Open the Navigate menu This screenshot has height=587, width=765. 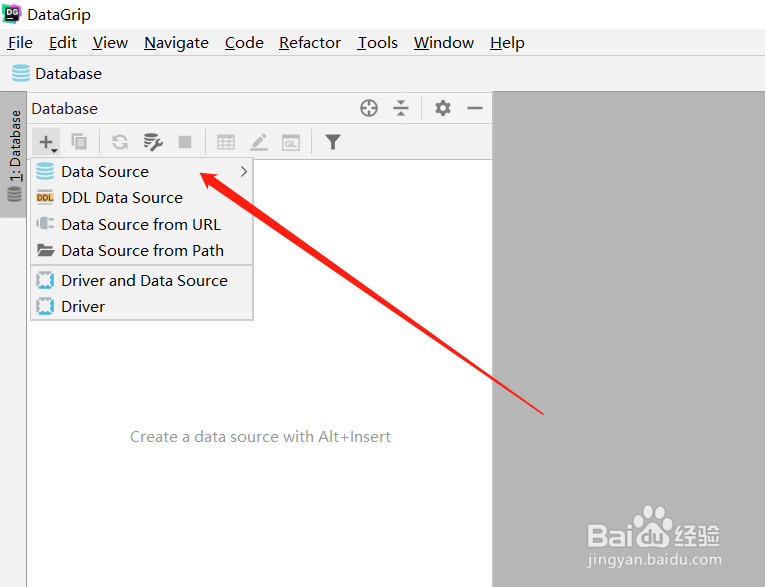(x=176, y=43)
